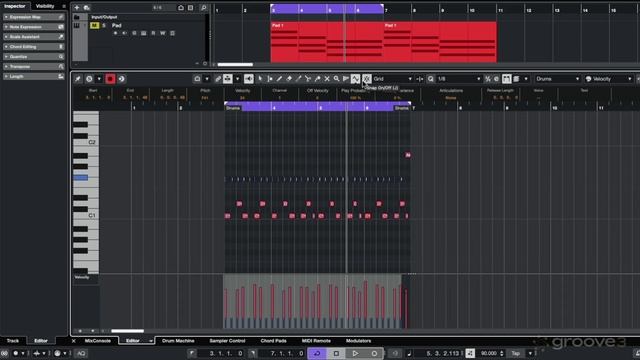Toggle Snap On/Off button
The image size is (640, 360).
pyautogui.click(x=367, y=79)
